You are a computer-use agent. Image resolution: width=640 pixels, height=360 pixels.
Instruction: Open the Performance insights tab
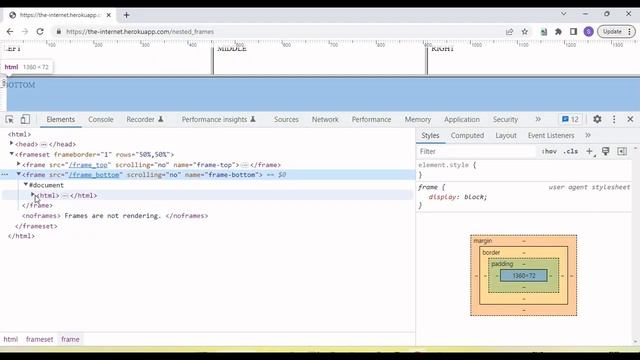click(x=218, y=119)
